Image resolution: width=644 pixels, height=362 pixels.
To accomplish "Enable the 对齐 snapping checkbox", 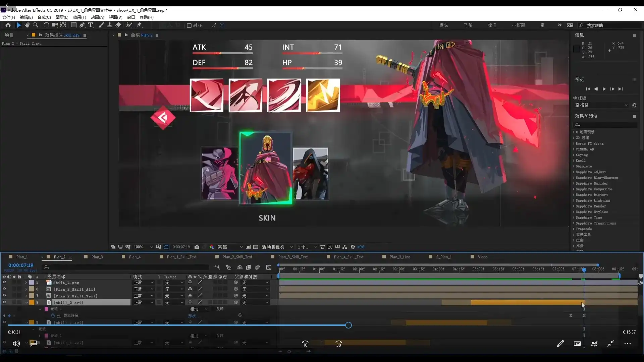I will [189, 25].
